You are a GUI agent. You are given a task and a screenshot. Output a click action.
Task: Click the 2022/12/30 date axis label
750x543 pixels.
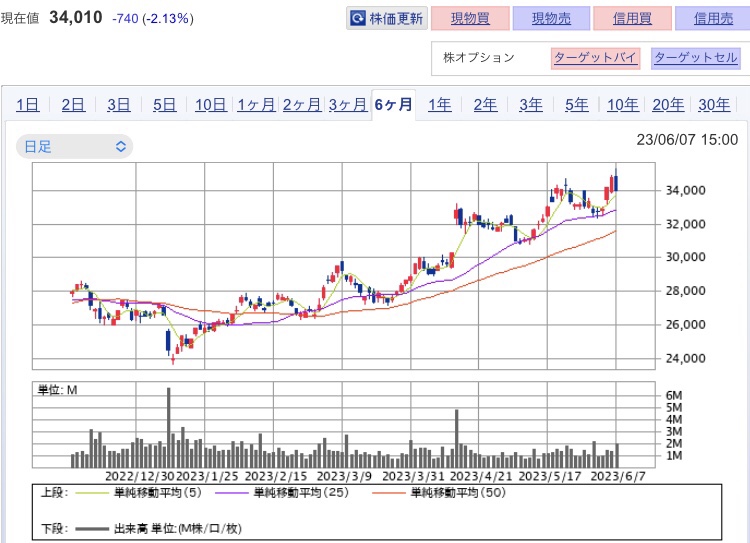(x=140, y=477)
